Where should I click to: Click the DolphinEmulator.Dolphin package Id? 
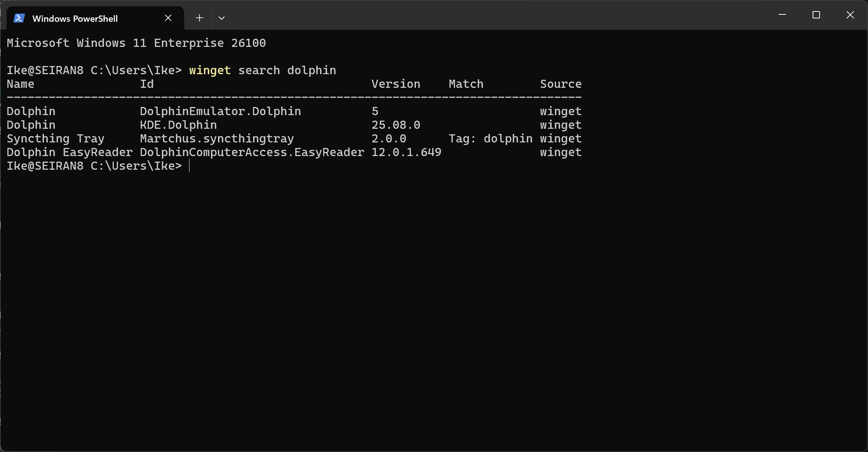tap(220, 111)
